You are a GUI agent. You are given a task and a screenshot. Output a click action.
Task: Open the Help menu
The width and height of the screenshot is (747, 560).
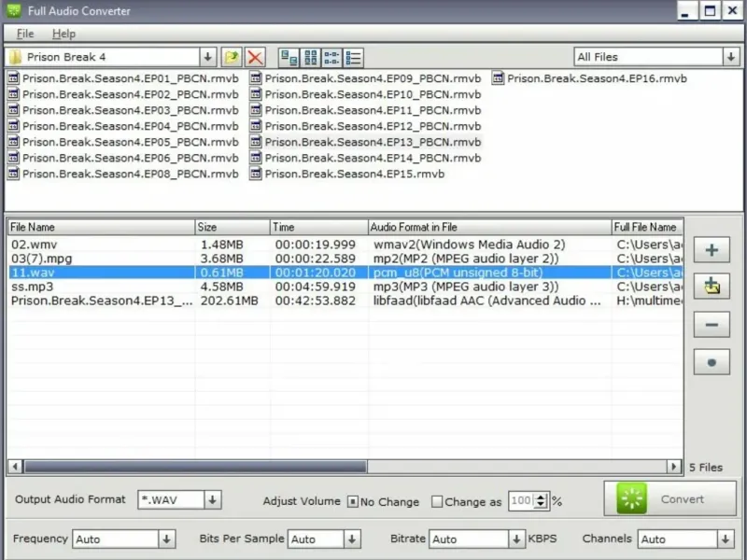click(63, 34)
